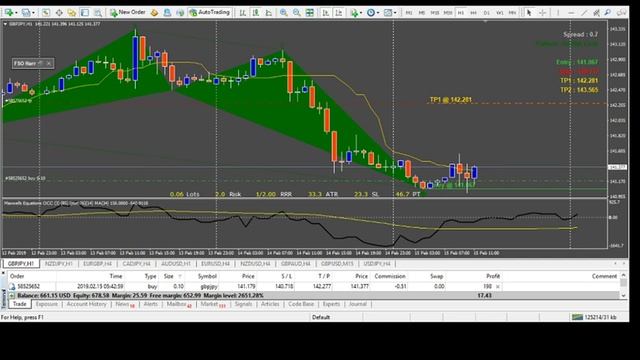
Task: Toggle chart shift from right border
Action: click(x=339, y=13)
